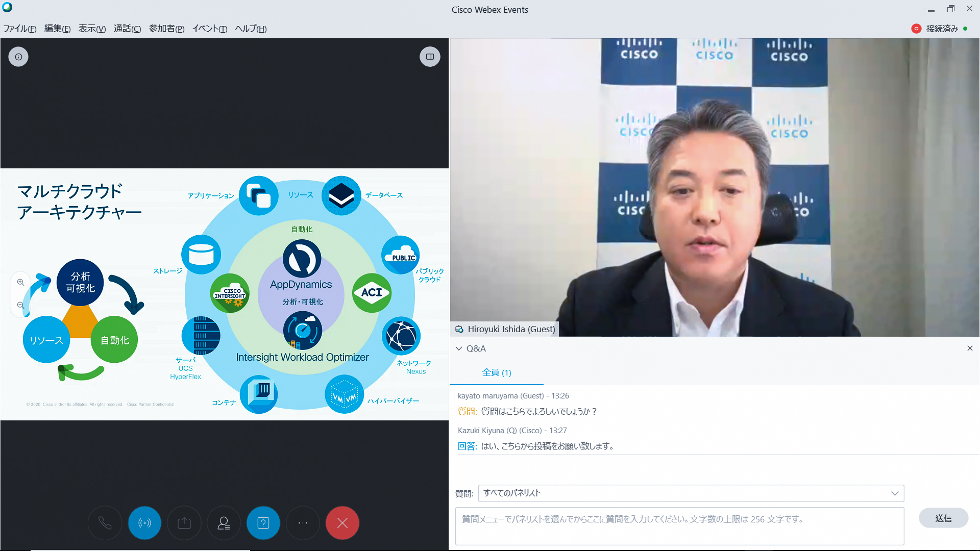980x551 pixels.
Task: Click the 送信 send button
Action: 943,518
